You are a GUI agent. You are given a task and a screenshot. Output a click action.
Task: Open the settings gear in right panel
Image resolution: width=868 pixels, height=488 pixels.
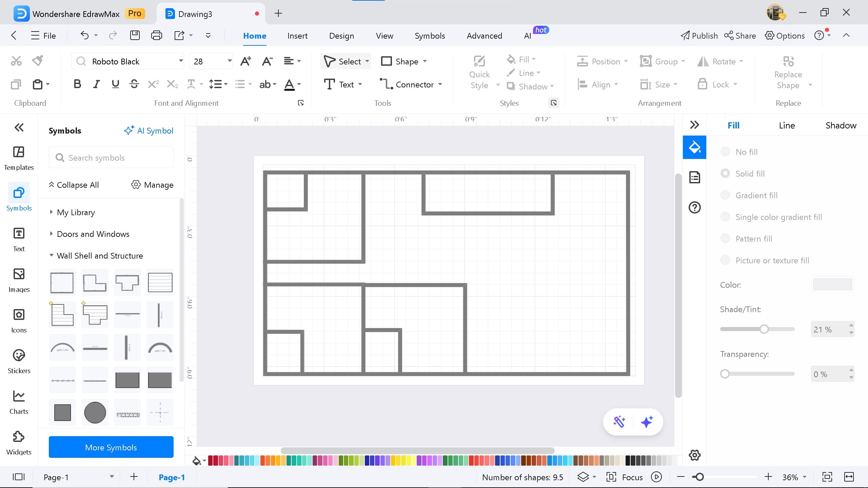(694, 455)
